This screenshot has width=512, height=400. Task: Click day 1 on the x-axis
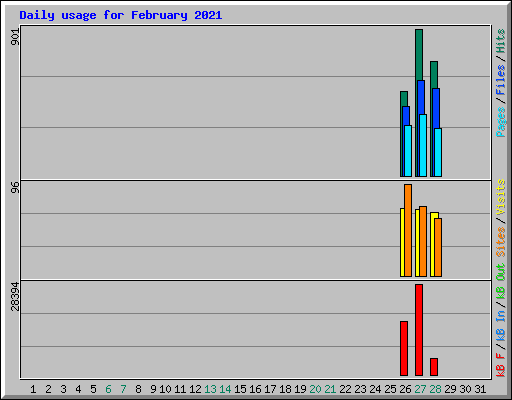pyautogui.click(x=33, y=389)
